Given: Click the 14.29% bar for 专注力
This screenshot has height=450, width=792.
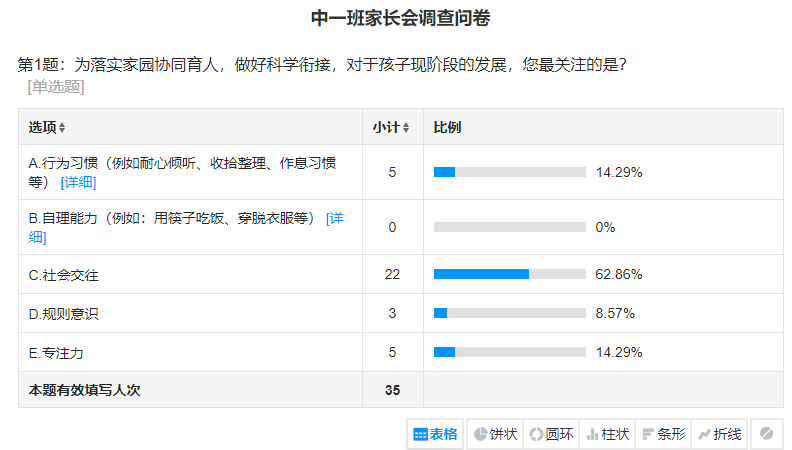Looking at the screenshot, I should (510, 352).
